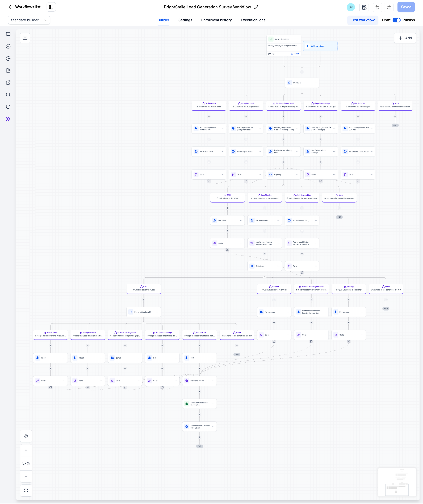Open the SK user avatar
The width and height of the screenshot is (423, 504).
click(x=351, y=7)
